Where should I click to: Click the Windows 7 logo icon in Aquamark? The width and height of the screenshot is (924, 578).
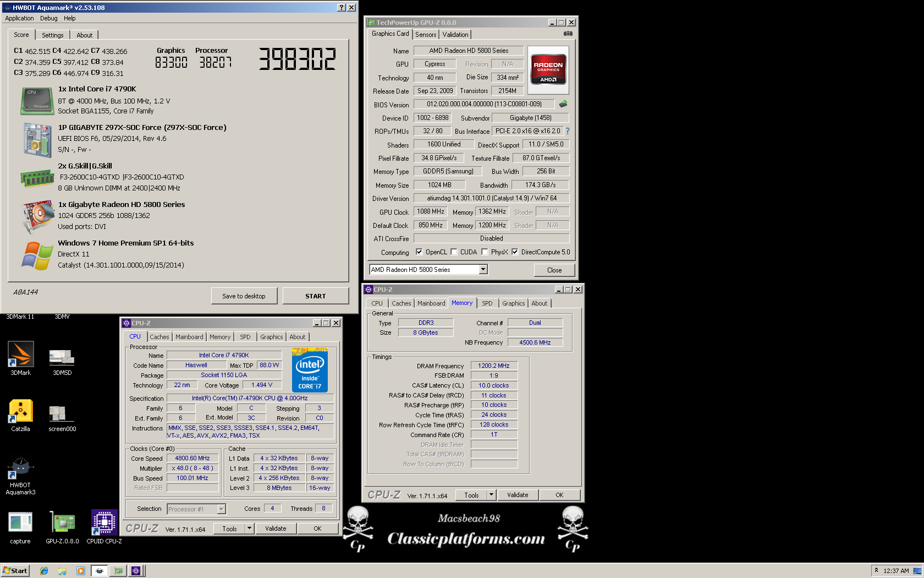37,256
